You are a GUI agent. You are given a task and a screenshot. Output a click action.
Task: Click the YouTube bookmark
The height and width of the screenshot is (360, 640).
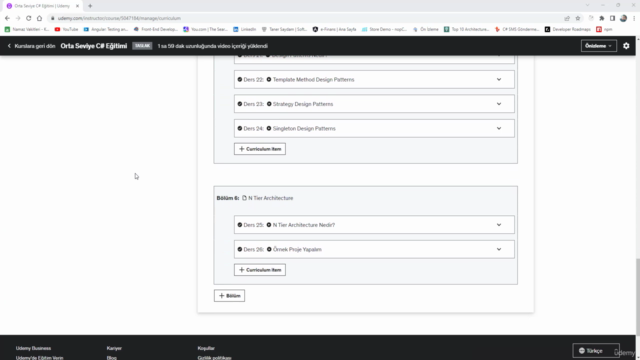[66, 29]
